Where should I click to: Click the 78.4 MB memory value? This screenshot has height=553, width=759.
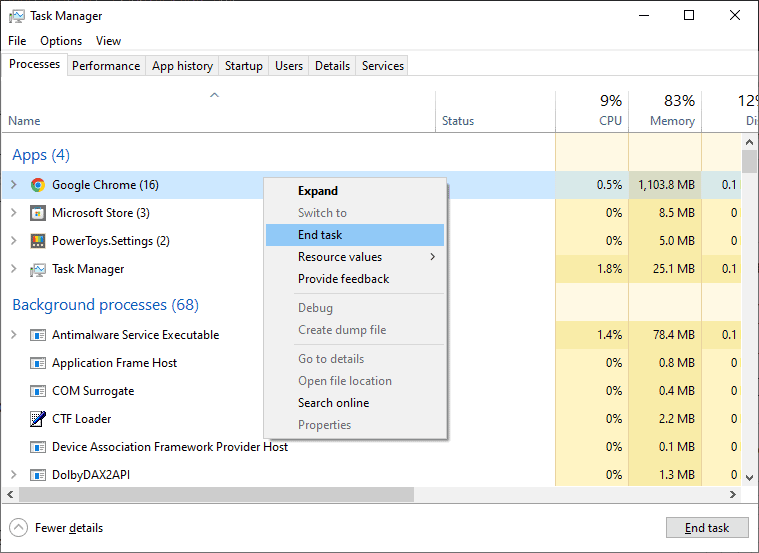(674, 335)
